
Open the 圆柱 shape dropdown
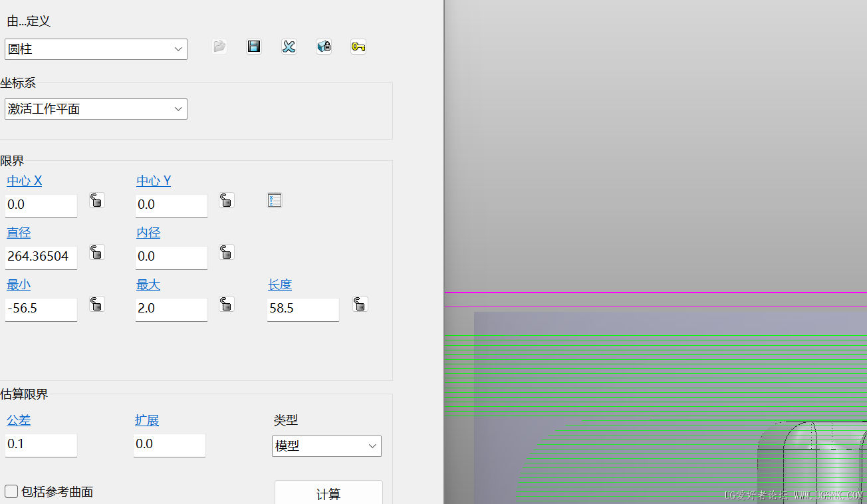pyautogui.click(x=96, y=49)
